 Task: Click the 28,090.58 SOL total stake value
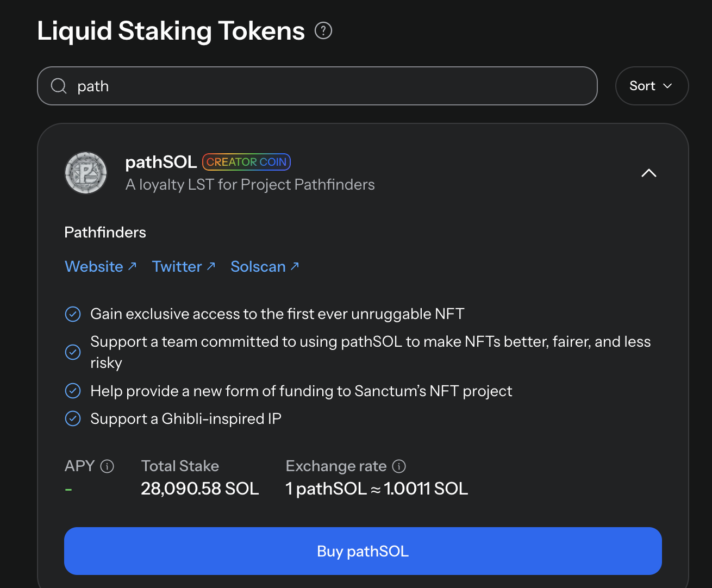pyautogui.click(x=199, y=489)
